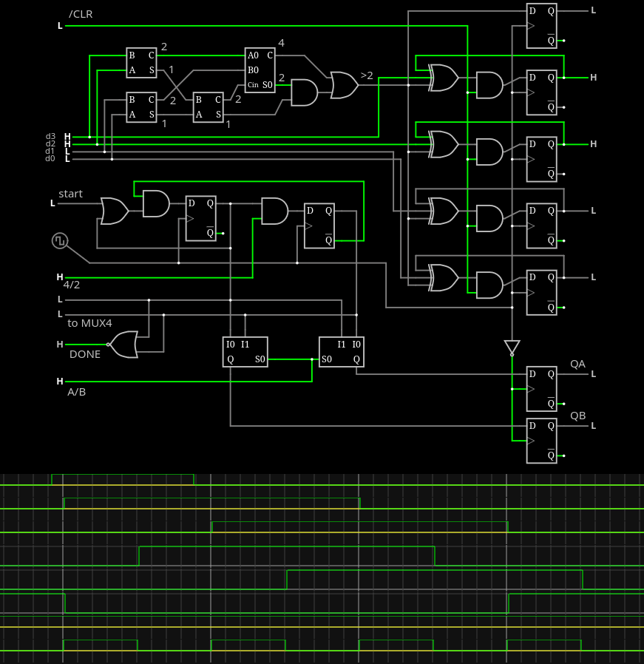Select the middle half adder between the two adder stages
The width and height of the screenshot is (644, 664).
209,107
